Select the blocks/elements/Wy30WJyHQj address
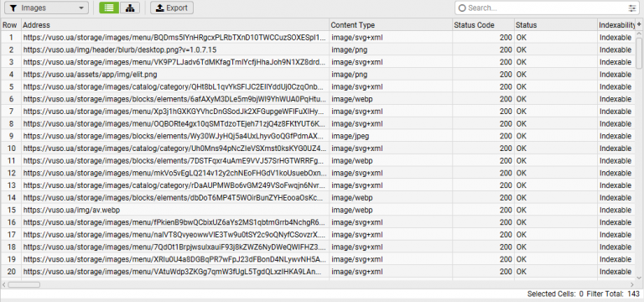Image resolution: width=644 pixels, height=302 pixels. tap(175, 136)
